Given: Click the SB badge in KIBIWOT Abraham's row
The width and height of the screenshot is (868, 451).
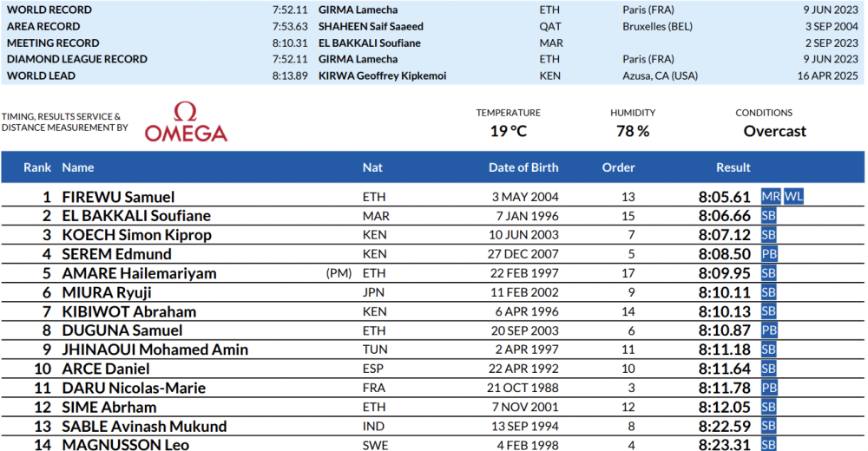Looking at the screenshot, I should tap(768, 311).
